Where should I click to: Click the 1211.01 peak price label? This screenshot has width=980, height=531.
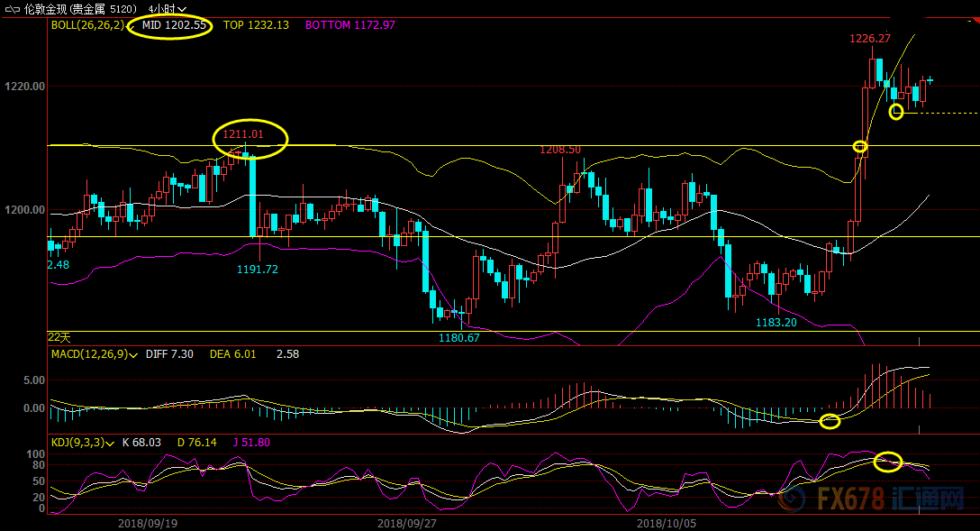click(x=243, y=133)
